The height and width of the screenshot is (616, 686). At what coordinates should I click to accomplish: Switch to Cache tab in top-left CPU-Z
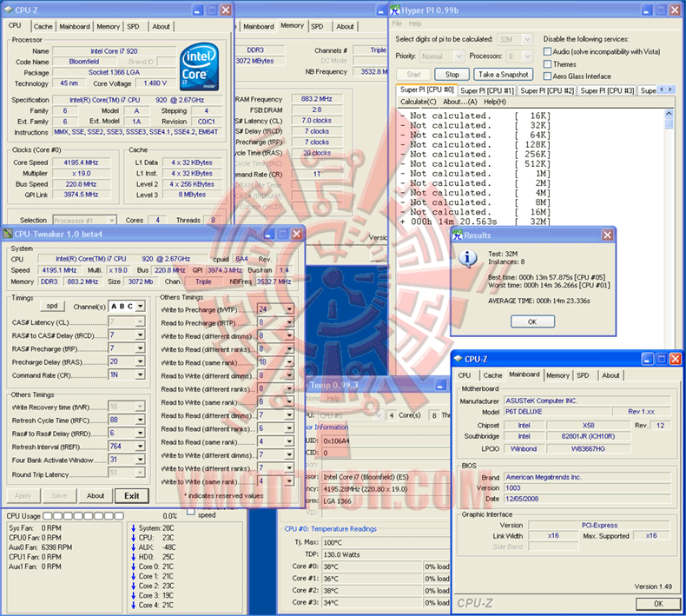[x=43, y=27]
